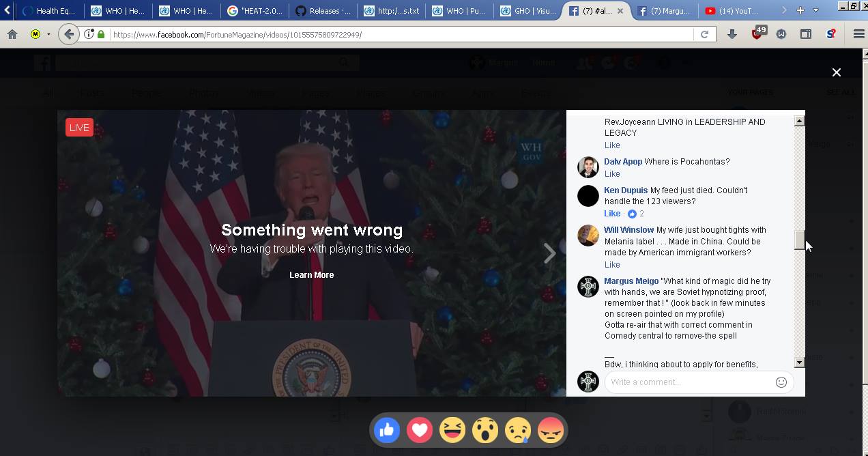Close the active (7) #al... tab

(620, 11)
